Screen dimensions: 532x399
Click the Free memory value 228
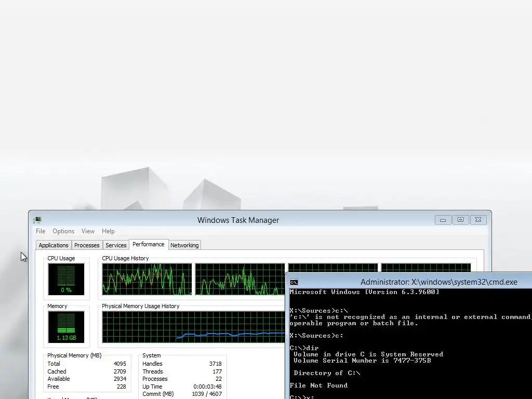(122, 387)
